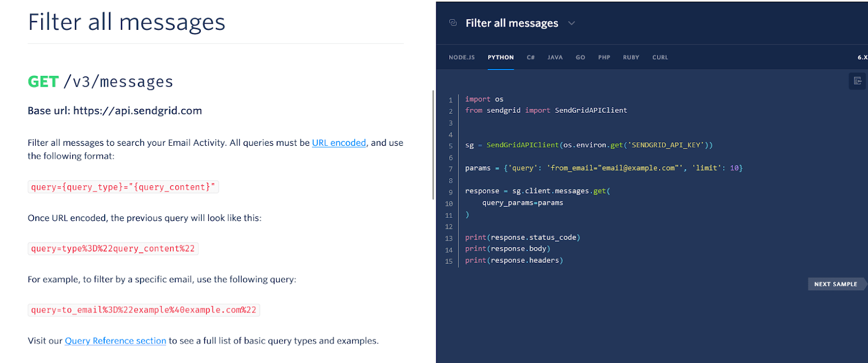868x363 pixels.
Task: Show the C# code sample tab
Action: [531, 57]
